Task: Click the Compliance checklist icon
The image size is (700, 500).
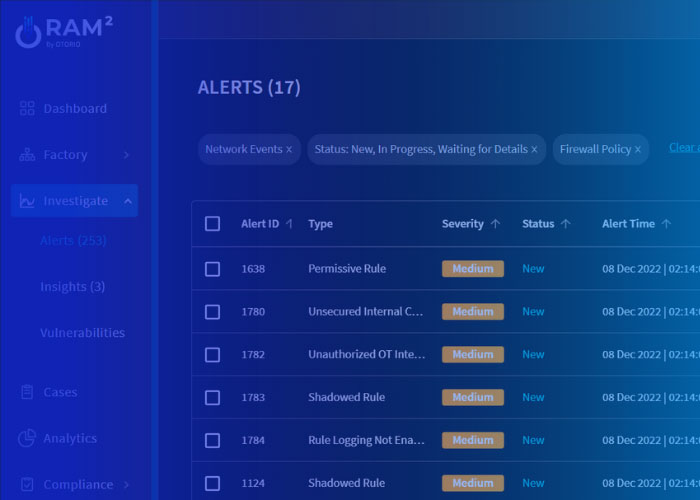Action: point(27,484)
